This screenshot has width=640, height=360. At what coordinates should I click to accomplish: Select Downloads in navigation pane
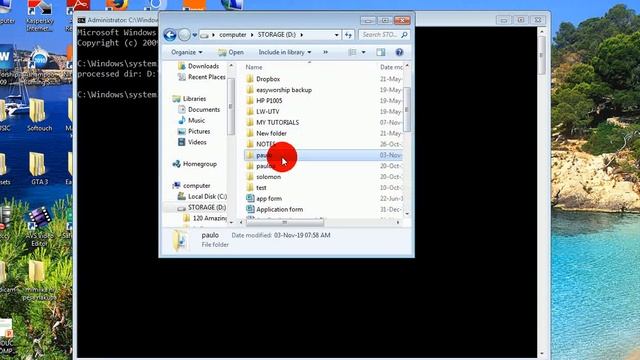[x=199, y=66]
